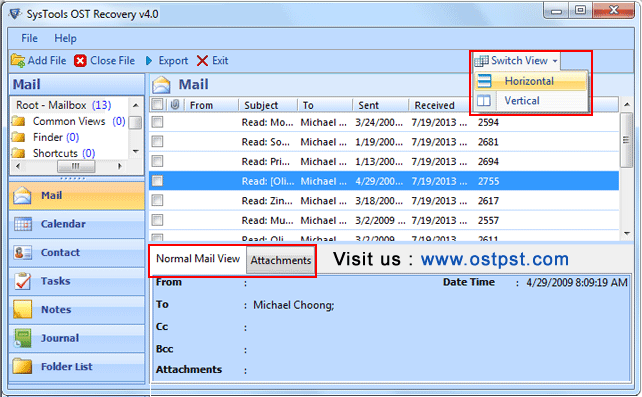Viewport: 642px width, 397px height.
Task: Click the folder tree horizontal scrollbar thumb
Action: [76, 166]
